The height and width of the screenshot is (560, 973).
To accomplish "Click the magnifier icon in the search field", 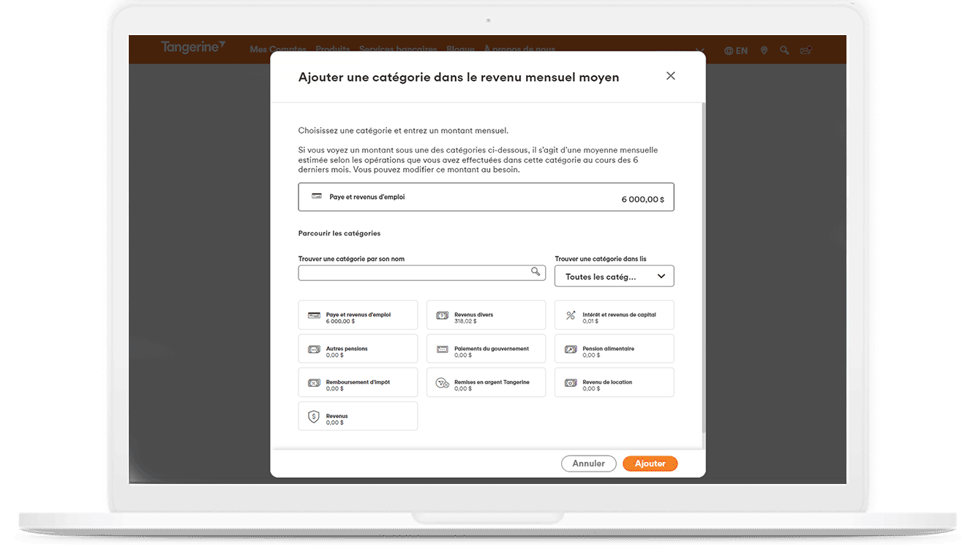I will pyautogui.click(x=536, y=272).
